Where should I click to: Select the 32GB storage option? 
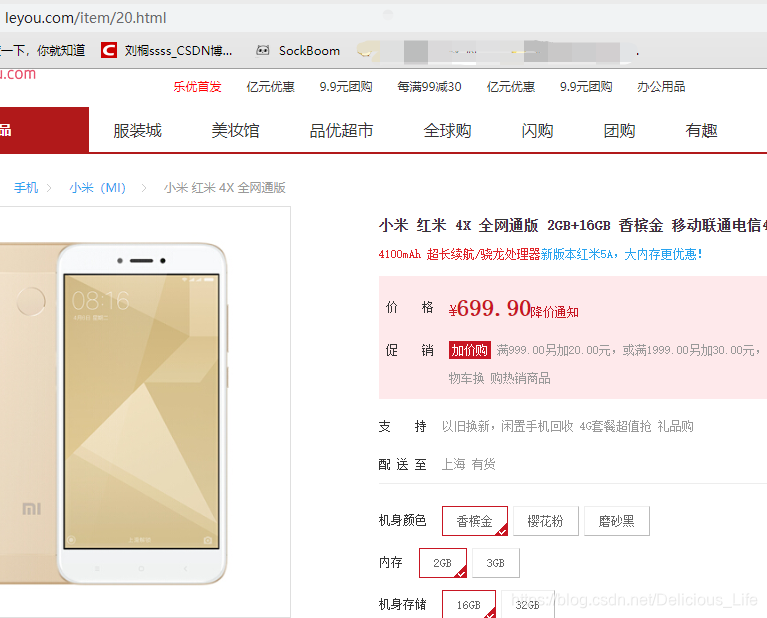(x=527, y=605)
